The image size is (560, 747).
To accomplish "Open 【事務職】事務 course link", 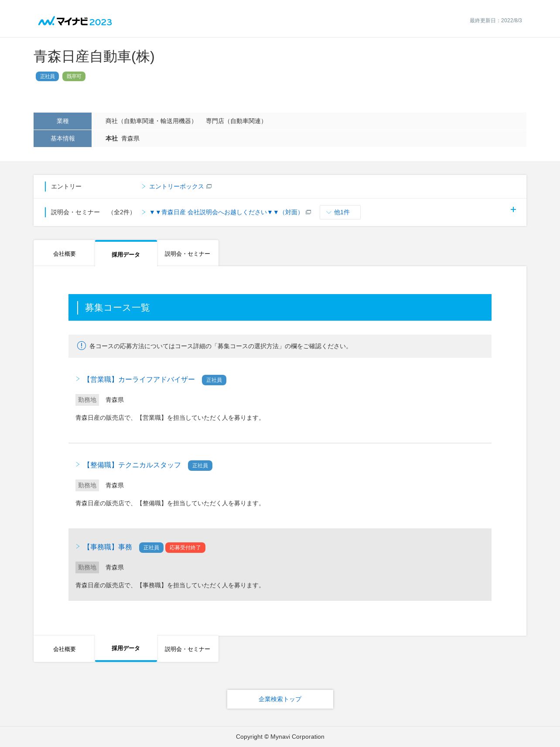I will point(108,547).
